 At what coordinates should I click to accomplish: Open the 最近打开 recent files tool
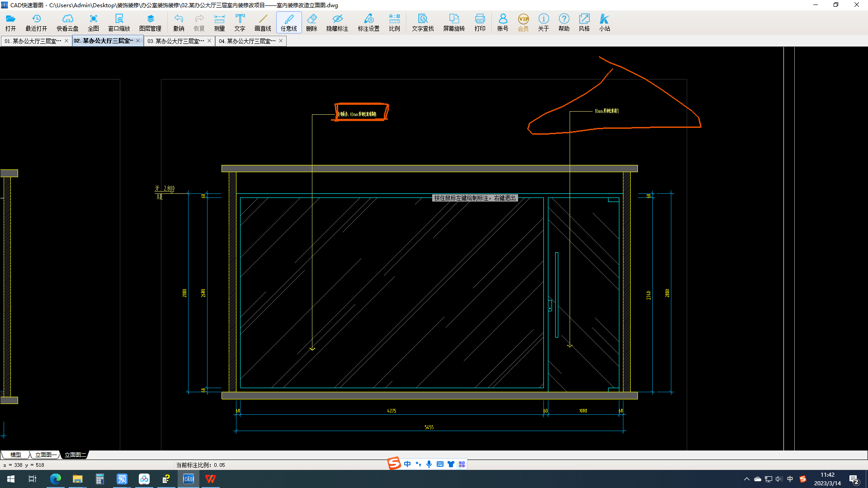point(36,23)
